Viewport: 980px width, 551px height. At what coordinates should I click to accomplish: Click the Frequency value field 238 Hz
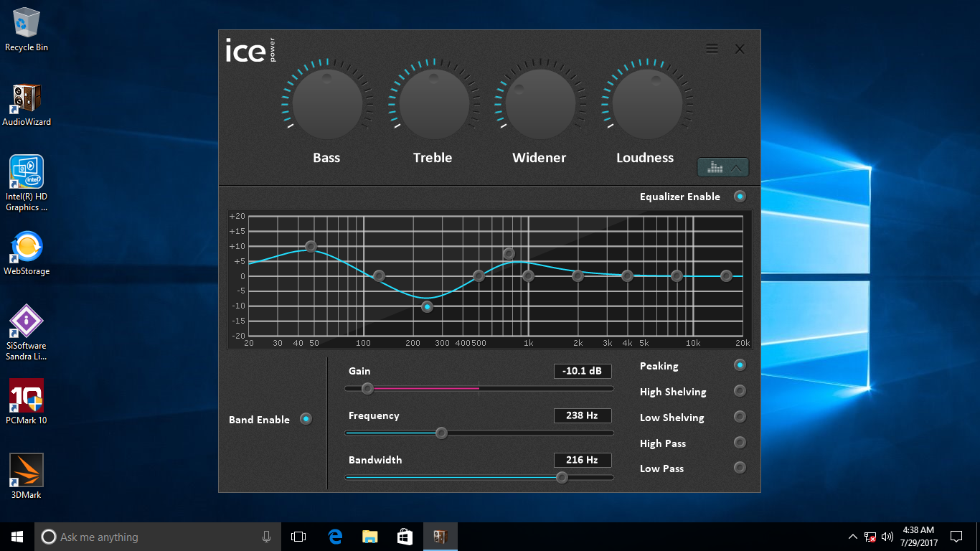(x=583, y=415)
